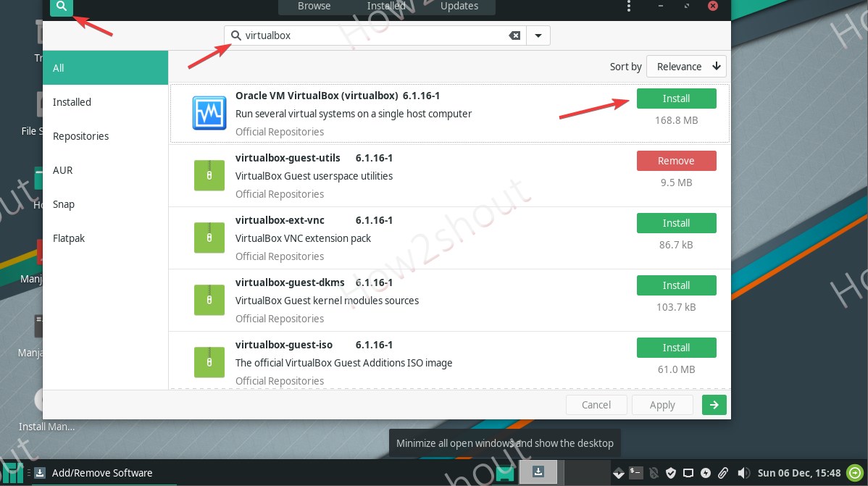Install virtualbox-guest-dkms package
The width and height of the screenshot is (868, 486).
(676, 285)
